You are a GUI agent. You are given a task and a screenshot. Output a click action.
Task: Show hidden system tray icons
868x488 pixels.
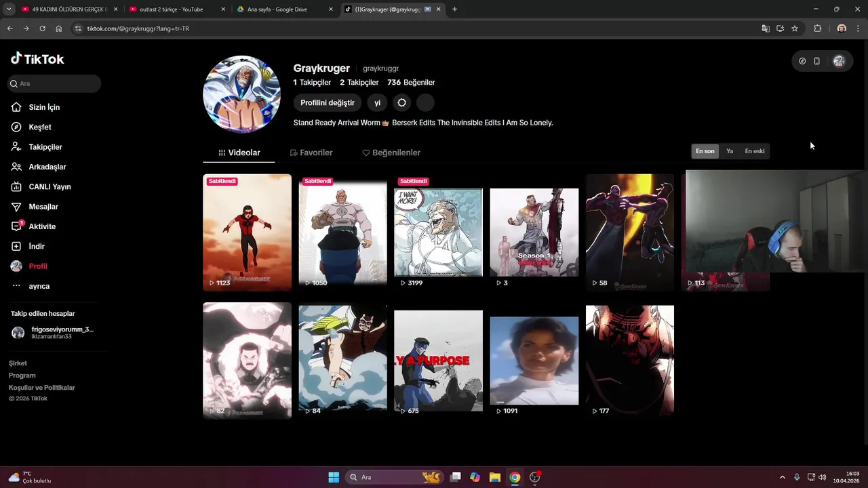782,477
